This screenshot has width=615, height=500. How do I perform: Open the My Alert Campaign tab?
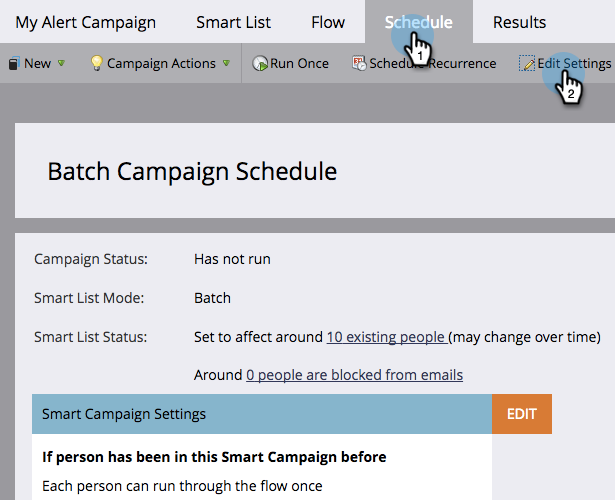85,22
